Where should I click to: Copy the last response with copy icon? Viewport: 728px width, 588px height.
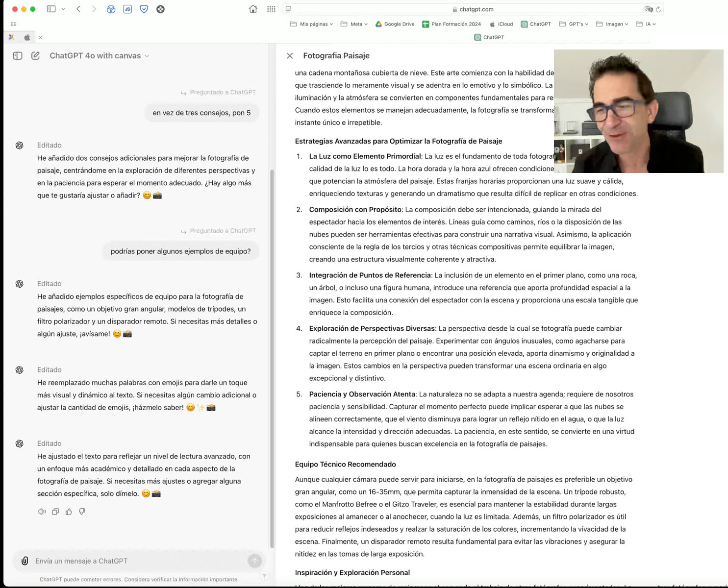55,512
